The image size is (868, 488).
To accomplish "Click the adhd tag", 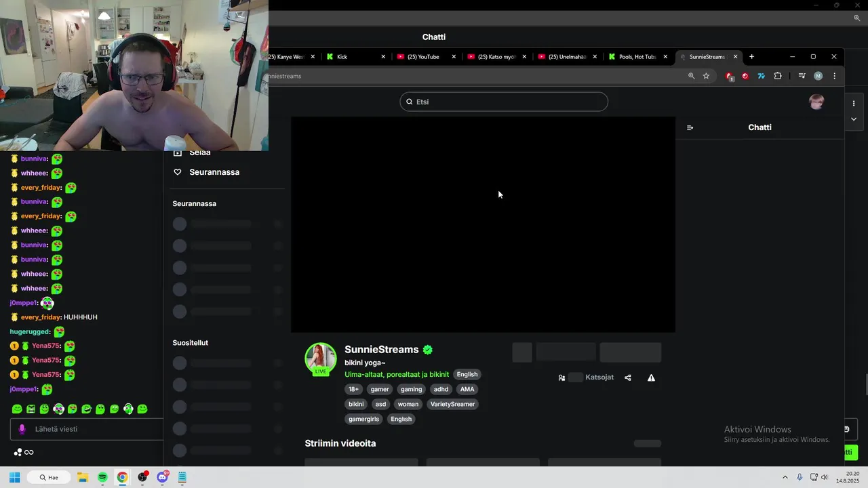I will 441,390.
